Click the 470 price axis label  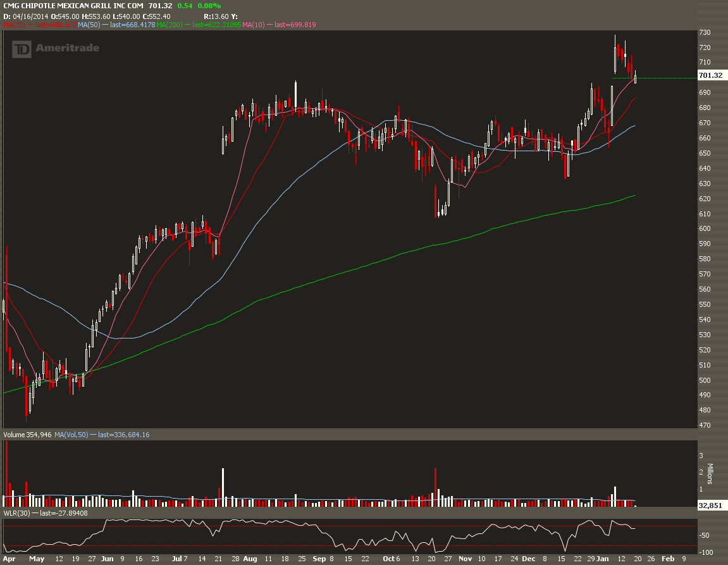(705, 425)
